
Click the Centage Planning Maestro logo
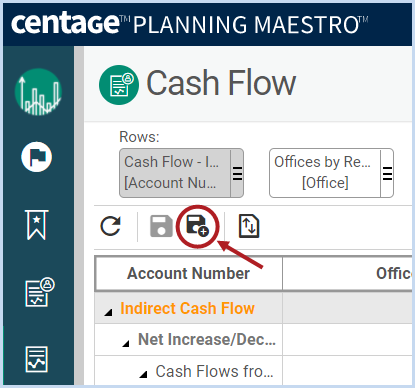click(x=190, y=24)
